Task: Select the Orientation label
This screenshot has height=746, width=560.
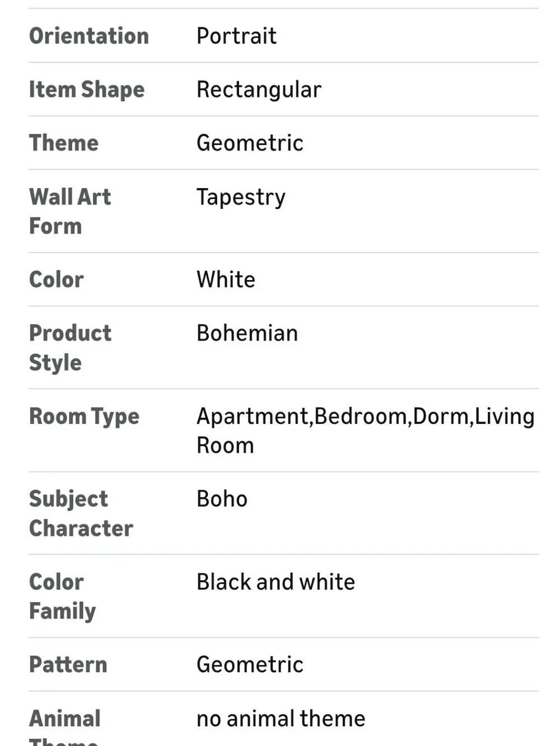Action: 89,36
